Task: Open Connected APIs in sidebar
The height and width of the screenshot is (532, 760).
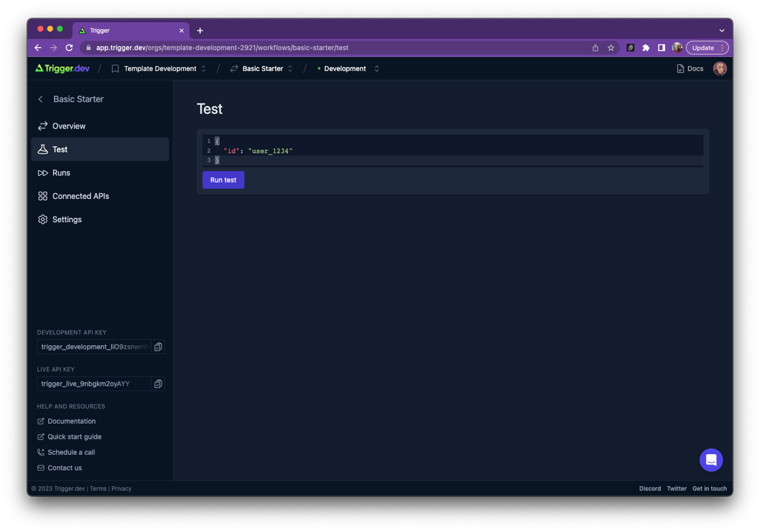Action: [100, 196]
